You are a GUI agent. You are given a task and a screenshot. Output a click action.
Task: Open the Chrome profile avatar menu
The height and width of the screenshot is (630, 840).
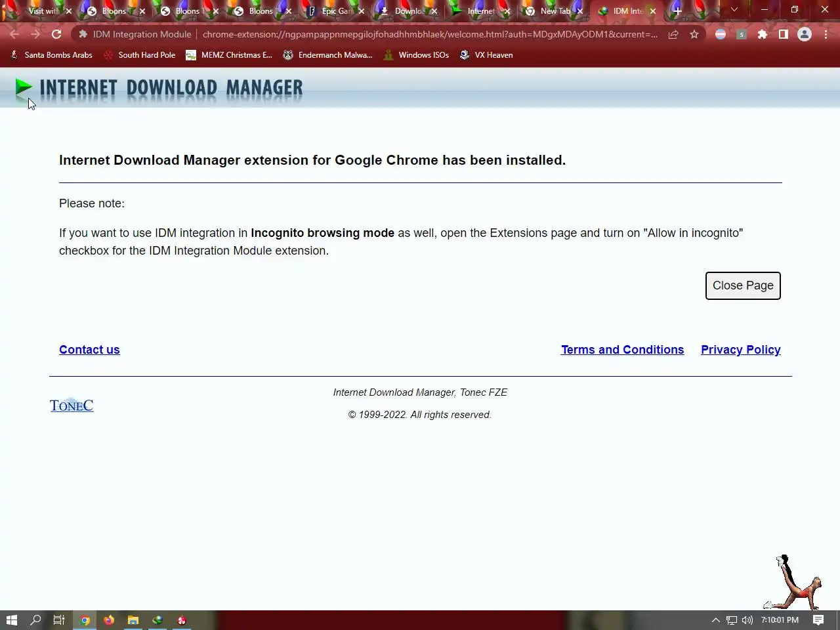[x=805, y=34]
